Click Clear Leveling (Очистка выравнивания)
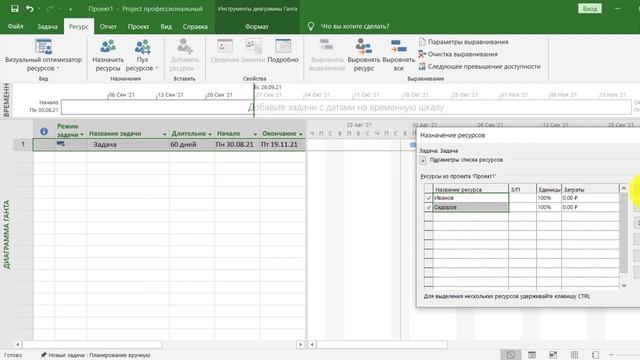This screenshot has width=640, height=360. coord(458,54)
